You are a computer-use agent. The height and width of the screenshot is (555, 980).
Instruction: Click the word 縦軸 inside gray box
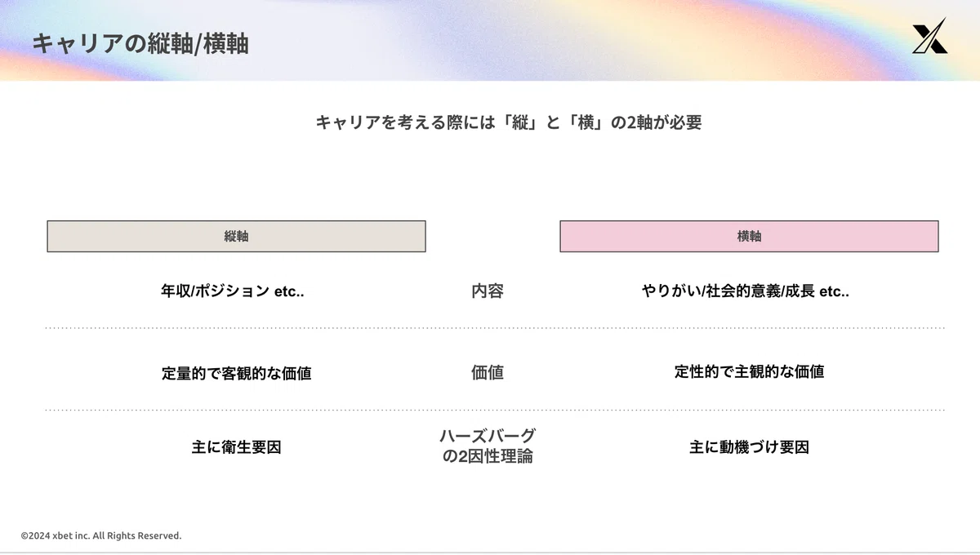pos(236,236)
